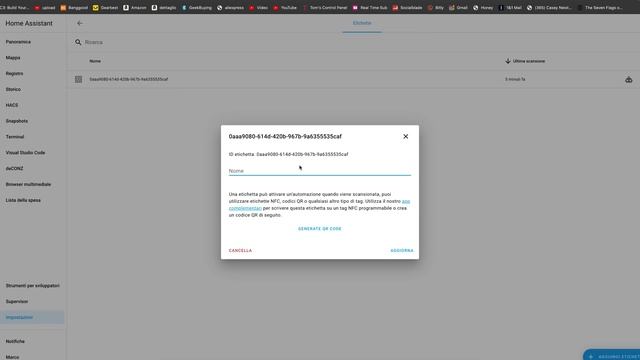Viewport: 640px width, 360px height.
Task: Click the Nome input field in dialog
Action: click(320, 171)
